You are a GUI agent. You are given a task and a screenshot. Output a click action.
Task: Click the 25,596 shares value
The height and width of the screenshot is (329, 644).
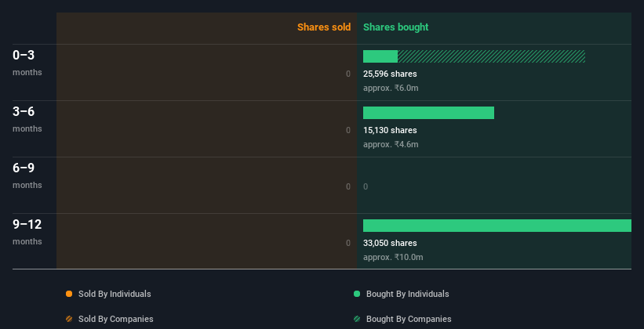pos(390,74)
